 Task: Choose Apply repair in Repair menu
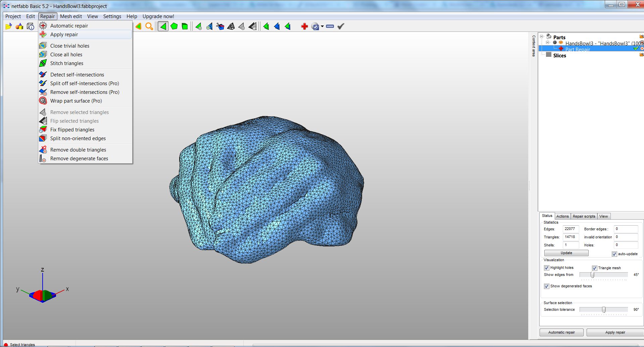(x=85, y=34)
